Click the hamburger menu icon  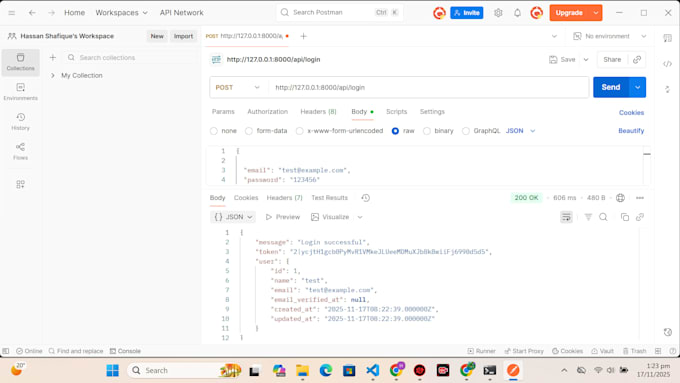[x=12, y=13]
